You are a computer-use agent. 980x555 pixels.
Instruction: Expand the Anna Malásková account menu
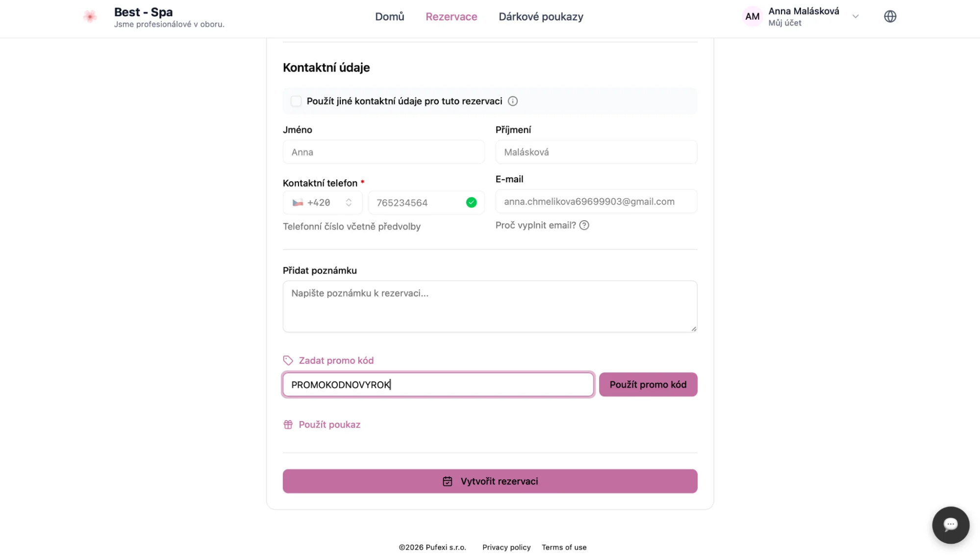tap(855, 17)
